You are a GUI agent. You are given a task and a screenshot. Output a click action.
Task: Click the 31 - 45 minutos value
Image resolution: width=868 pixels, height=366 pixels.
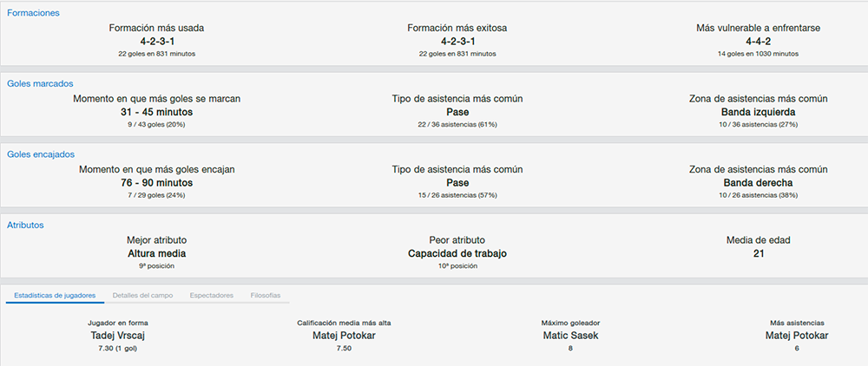156,112
